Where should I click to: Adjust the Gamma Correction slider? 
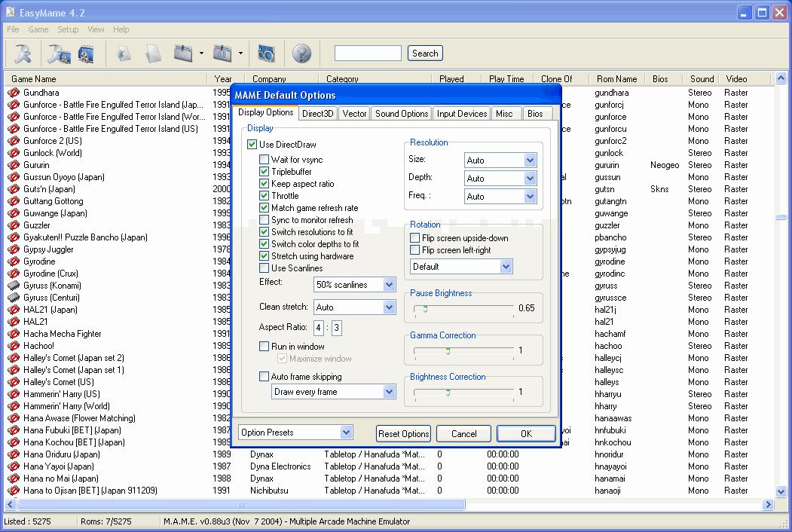click(448, 350)
